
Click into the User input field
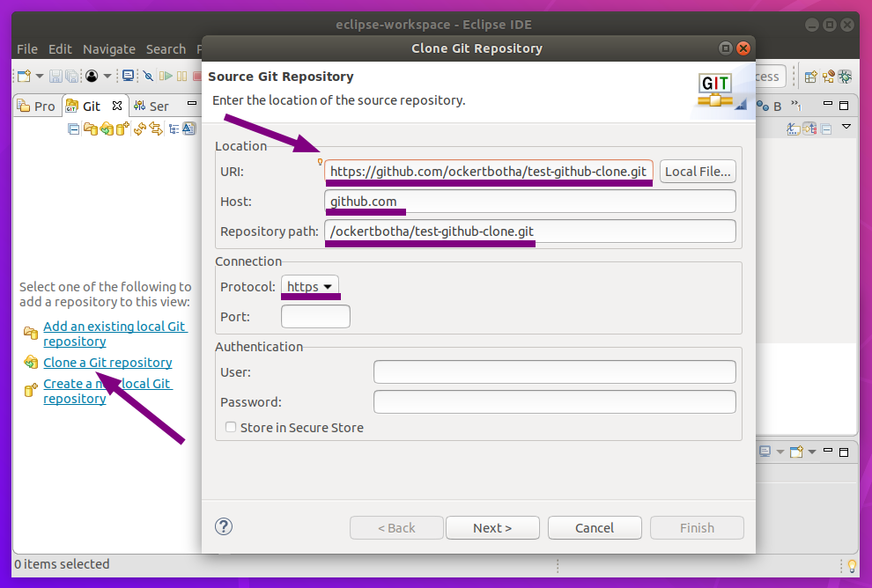[554, 372]
